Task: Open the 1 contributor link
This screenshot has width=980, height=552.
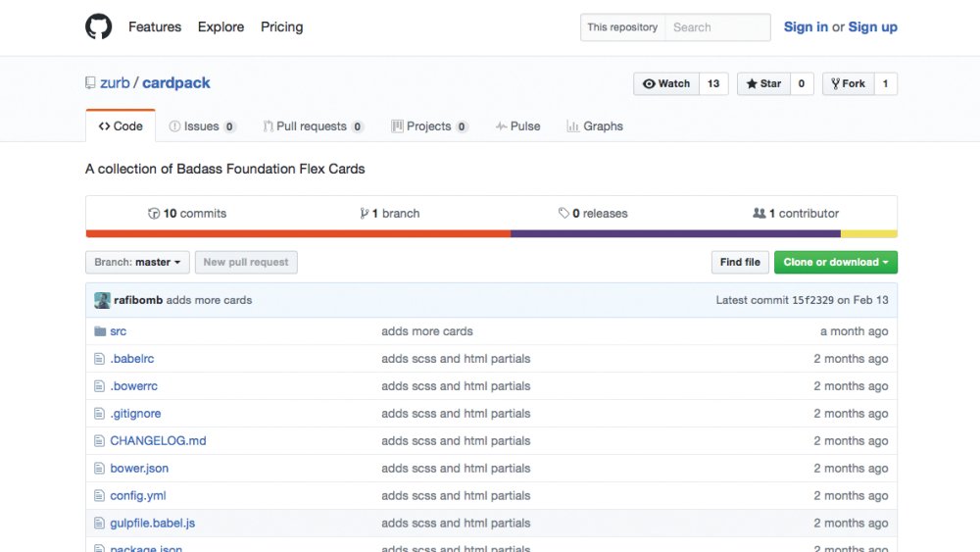Action: pos(796,213)
